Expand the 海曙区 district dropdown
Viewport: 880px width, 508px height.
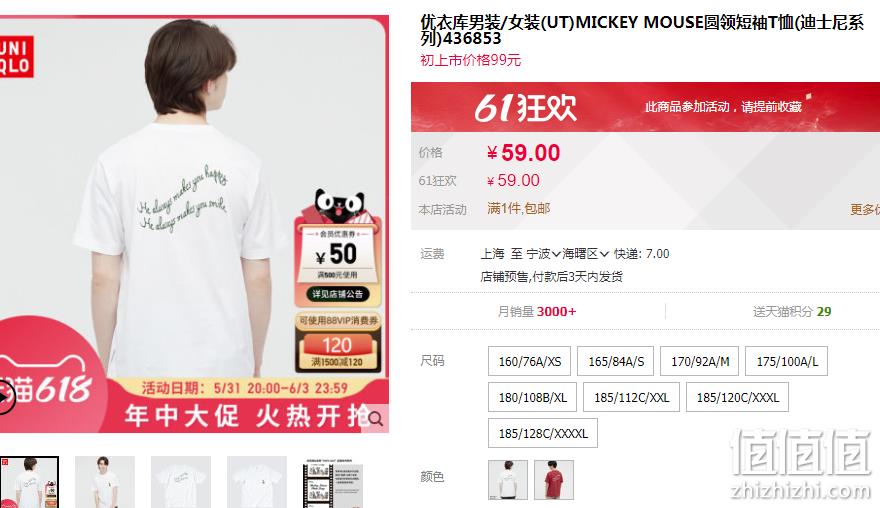[x=585, y=254]
